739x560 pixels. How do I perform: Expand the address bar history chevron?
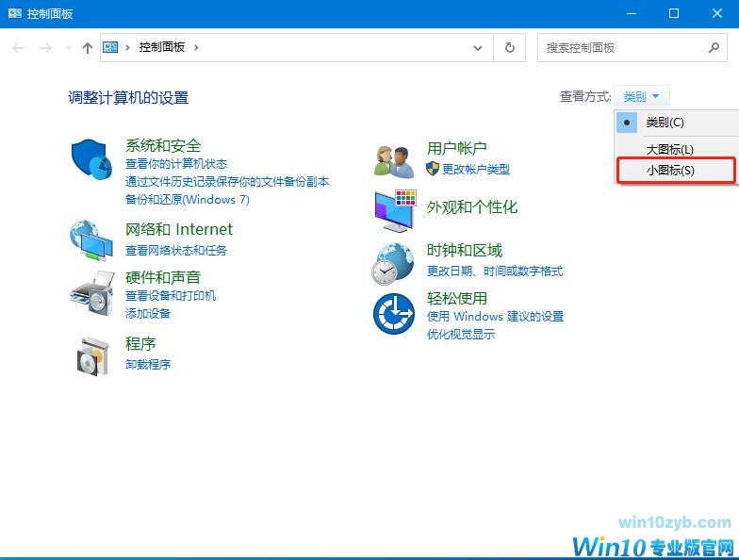[478, 48]
